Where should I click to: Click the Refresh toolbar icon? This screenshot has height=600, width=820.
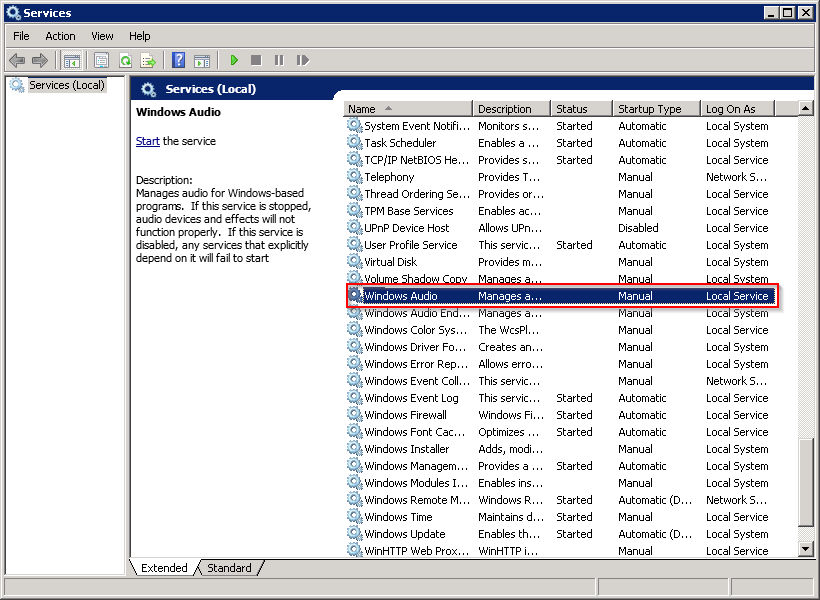coord(126,61)
